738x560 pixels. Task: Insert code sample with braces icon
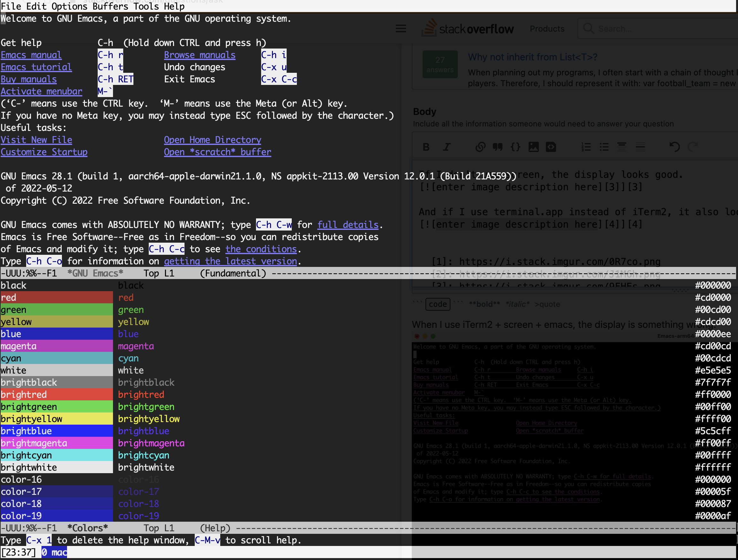[x=516, y=147]
